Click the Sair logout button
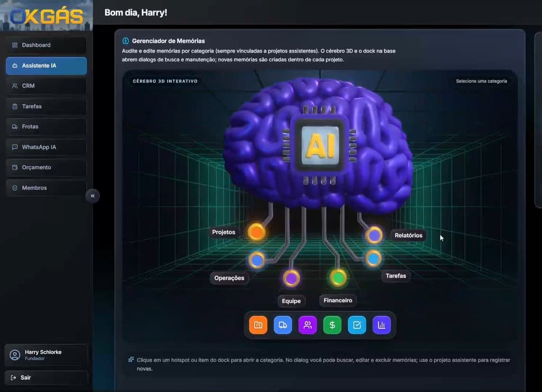 [46, 377]
